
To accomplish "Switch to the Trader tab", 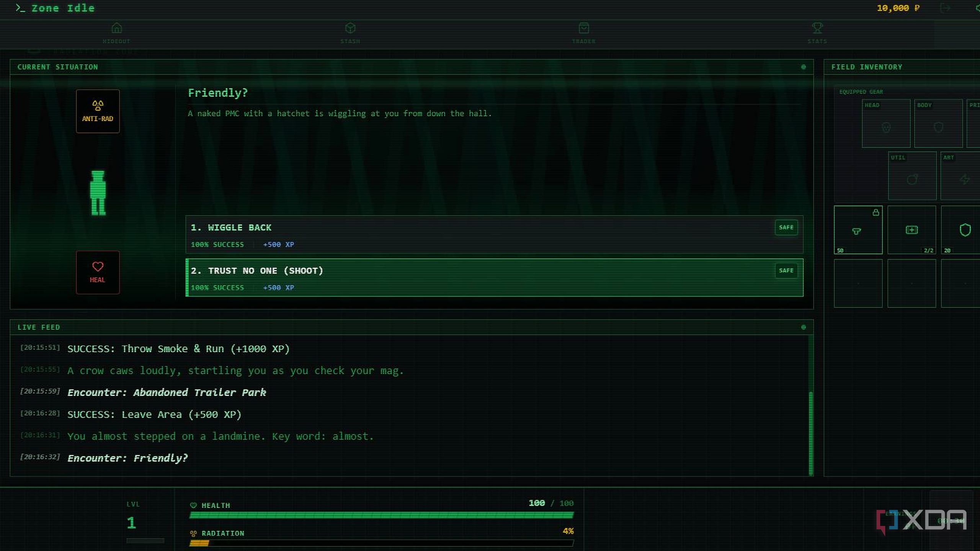I will pos(584,33).
